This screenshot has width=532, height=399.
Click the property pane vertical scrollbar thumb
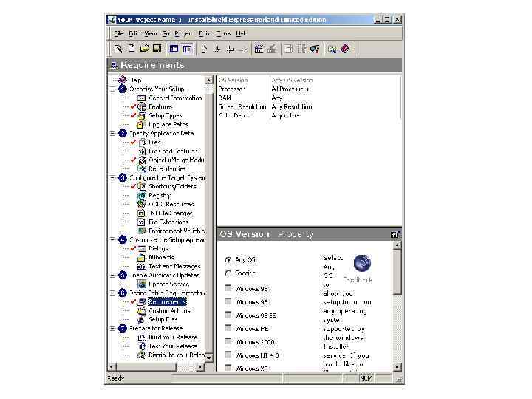pos(397,272)
